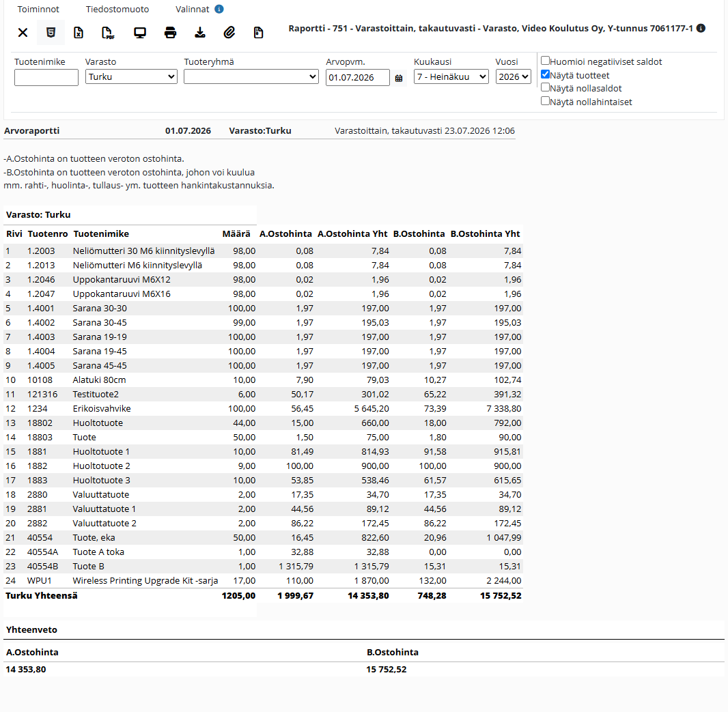The width and height of the screenshot is (728, 712).
Task: Show report on screen with monitor icon
Action: 140,33
